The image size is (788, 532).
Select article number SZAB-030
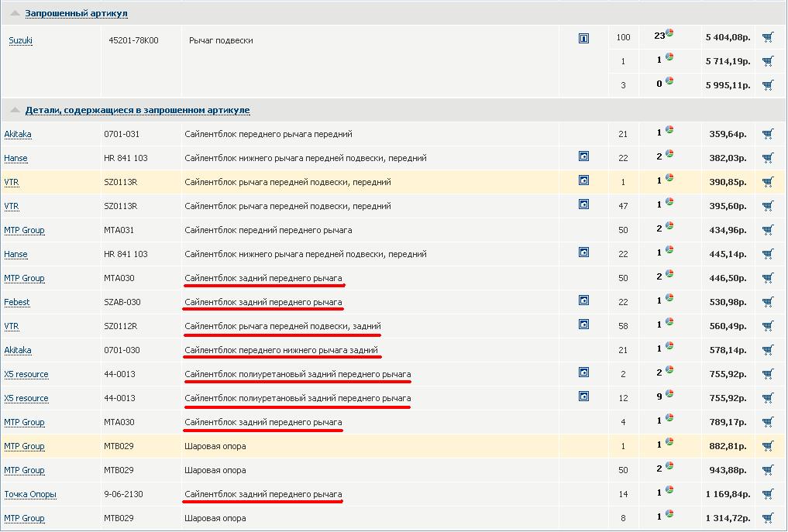[122, 303]
